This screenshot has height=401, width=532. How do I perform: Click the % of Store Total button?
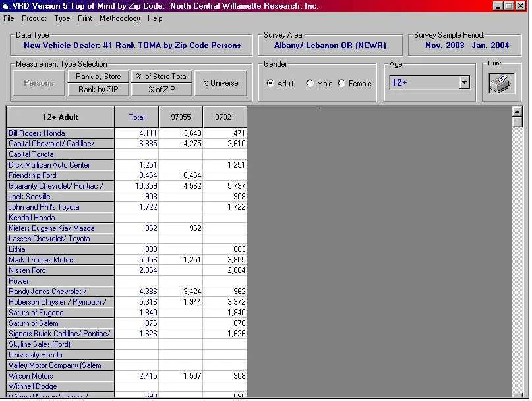tap(162, 77)
